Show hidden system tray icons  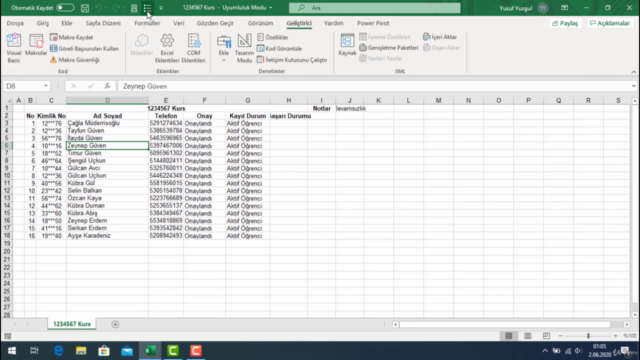pos(545,351)
